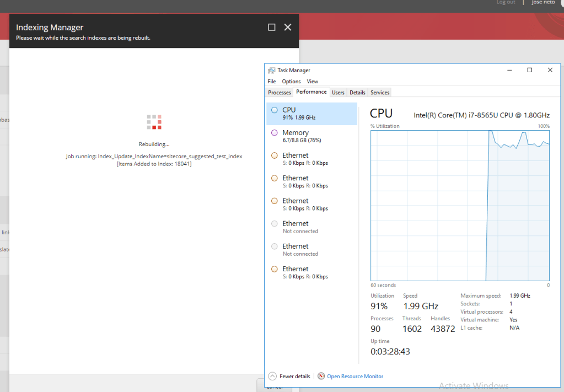This screenshot has height=392, width=564.
Task: Minimize the Task Manager window
Action: click(509, 70)
